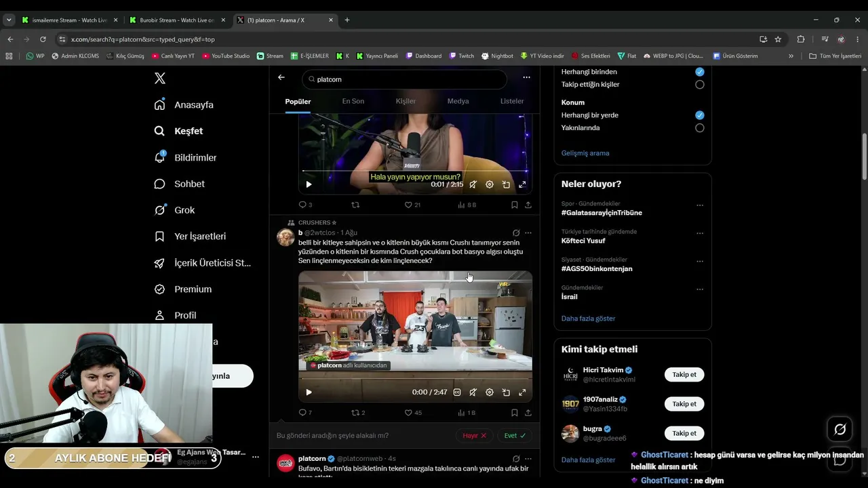The width and height of the screenshot is (868, 488).
Task: Select the "Yakınlarında" radio option
Action: point(700,128)
